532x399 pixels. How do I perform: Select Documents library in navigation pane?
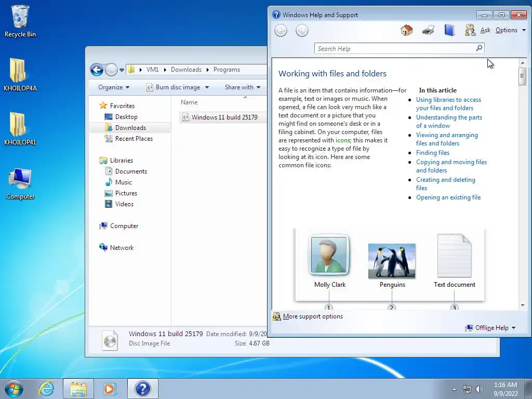pos(131,171)
